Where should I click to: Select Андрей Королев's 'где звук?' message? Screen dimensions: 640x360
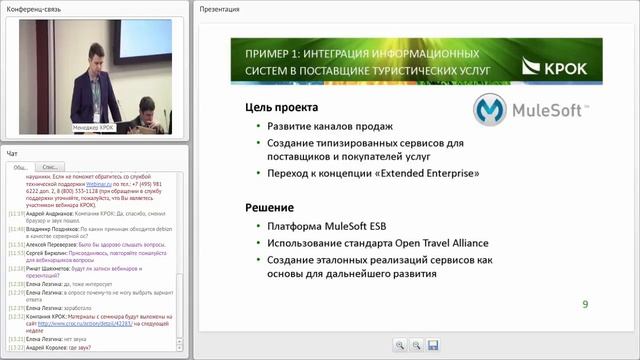point(50,347)
